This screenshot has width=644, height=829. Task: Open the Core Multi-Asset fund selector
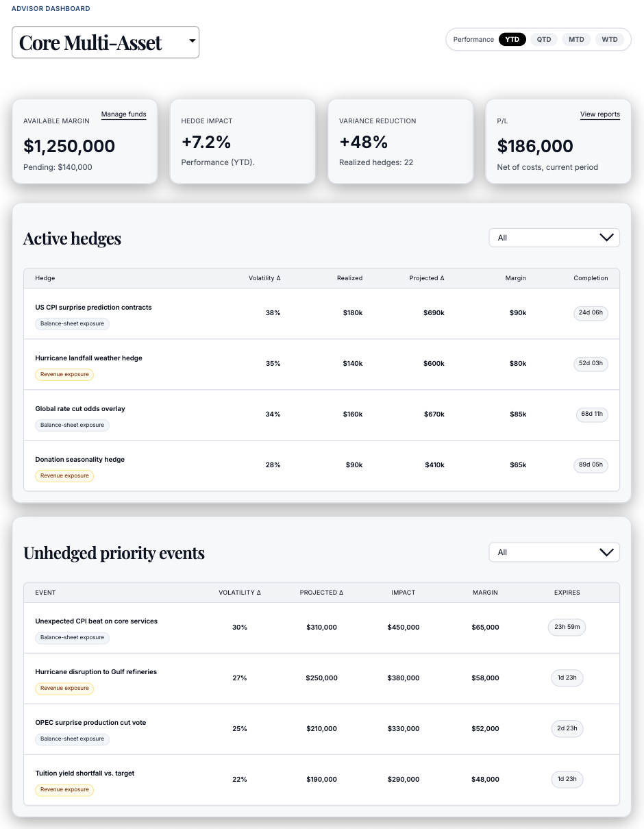coord(105,42)
